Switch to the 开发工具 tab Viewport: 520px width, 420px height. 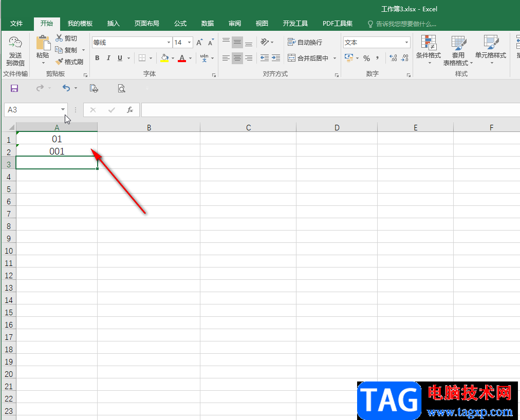pos(295,24)
